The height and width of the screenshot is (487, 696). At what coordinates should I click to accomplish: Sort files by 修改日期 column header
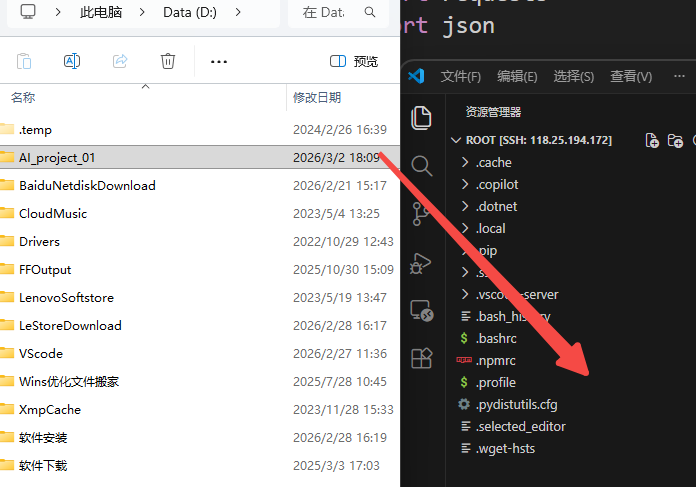[x=317, y=97]
